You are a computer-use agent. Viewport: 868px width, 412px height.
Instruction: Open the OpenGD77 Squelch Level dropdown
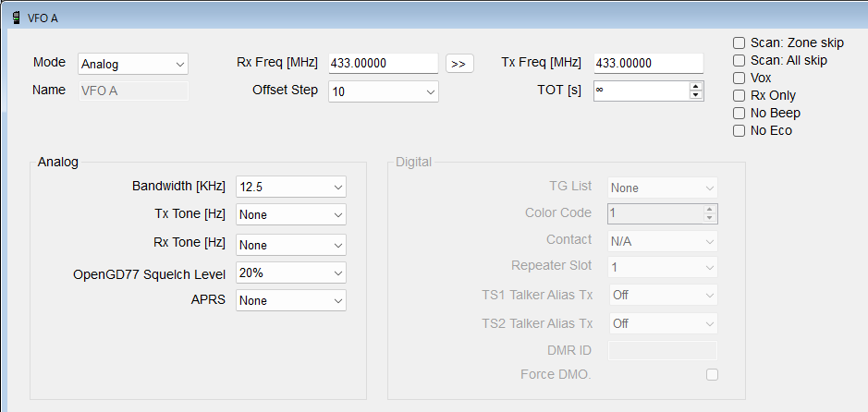tap(290, 273)
